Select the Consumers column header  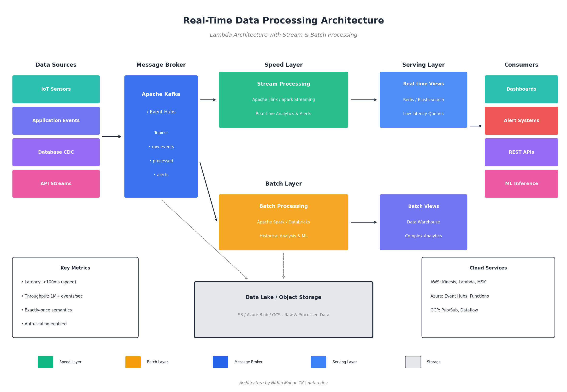521,64
